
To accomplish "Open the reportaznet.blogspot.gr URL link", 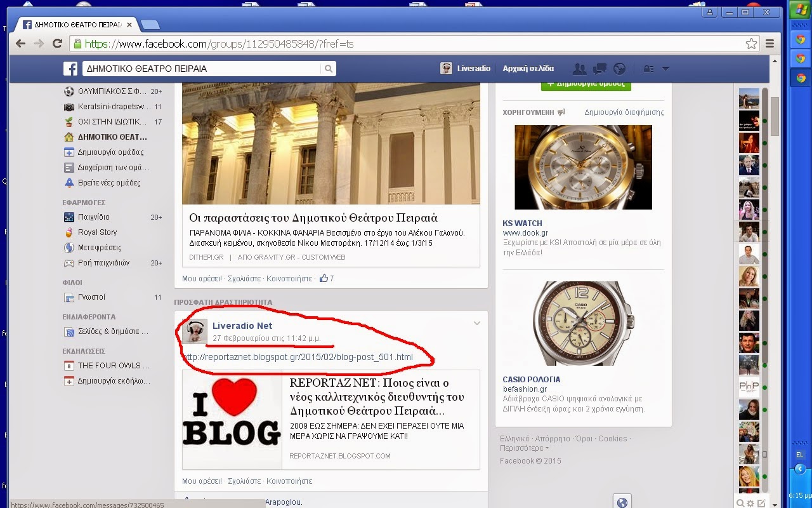I will (298, 357).
